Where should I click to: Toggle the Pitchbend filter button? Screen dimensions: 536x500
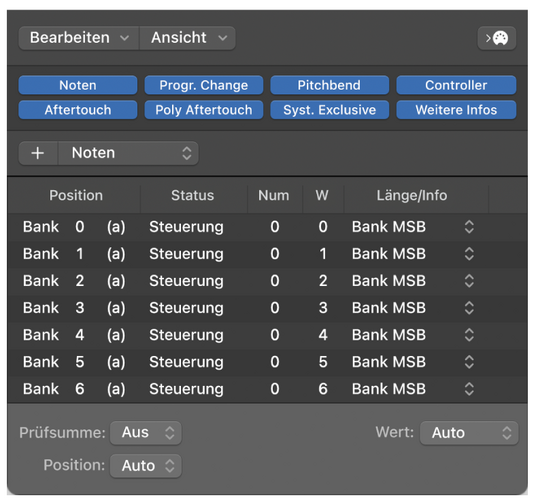tap(329, 85)
